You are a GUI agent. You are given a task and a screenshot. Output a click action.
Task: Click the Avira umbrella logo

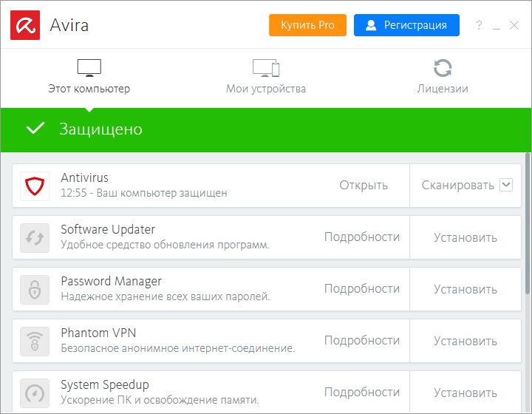click(x=25, y=25)
